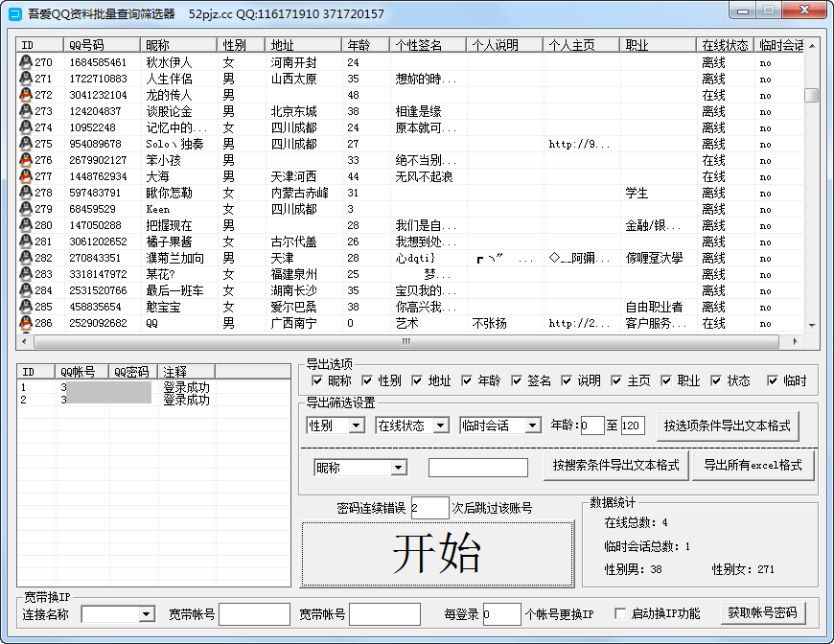Click the horizontal scrollbar of the results table
Screen dimensions: 834x644
405,341
